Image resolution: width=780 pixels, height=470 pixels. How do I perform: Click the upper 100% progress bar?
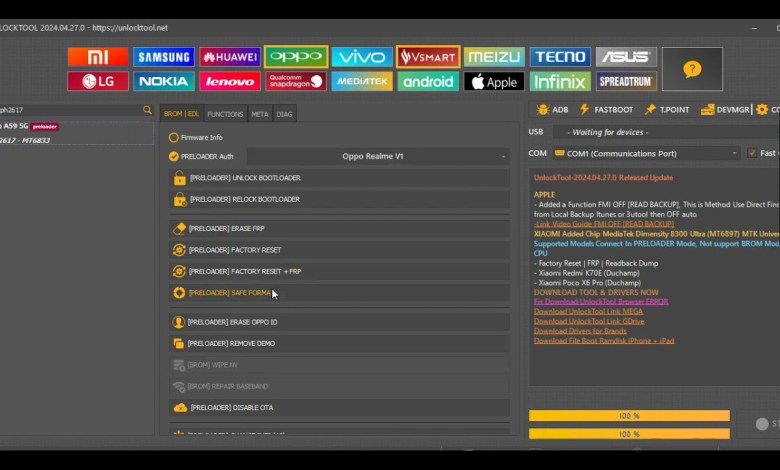point(629,415)
